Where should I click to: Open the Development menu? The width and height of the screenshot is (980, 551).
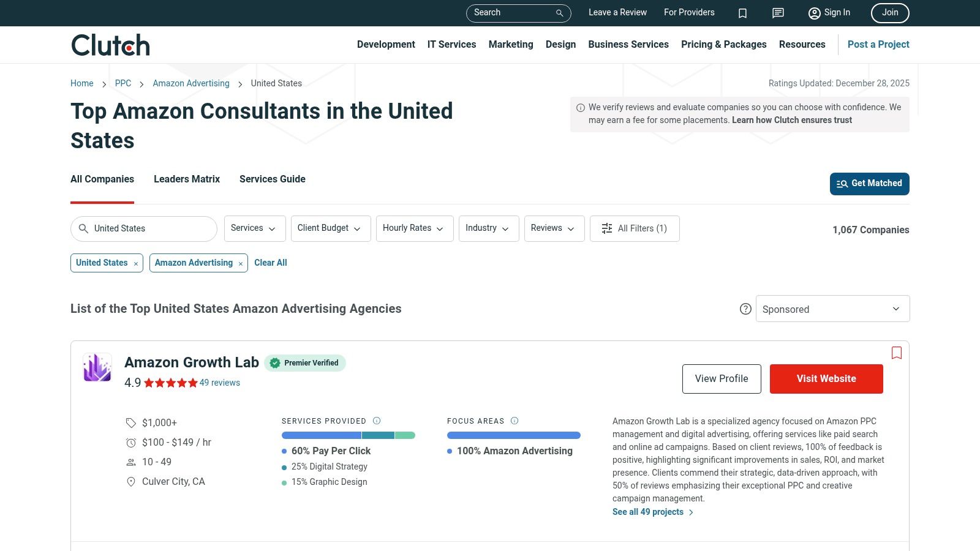[386, 45]
